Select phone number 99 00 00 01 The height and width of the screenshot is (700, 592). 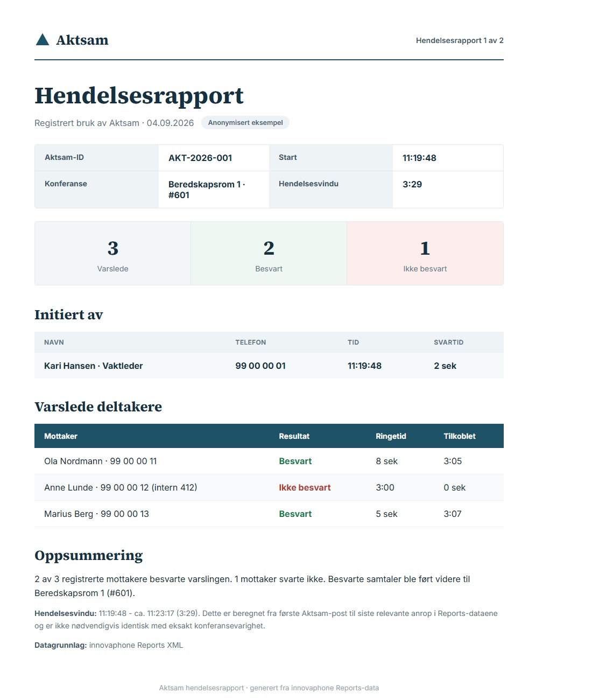[260, 366]
